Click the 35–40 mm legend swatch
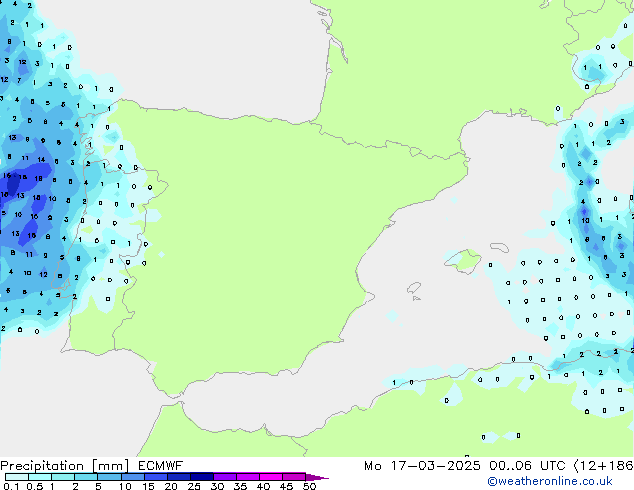634x490 pixels. coord(247,477)
